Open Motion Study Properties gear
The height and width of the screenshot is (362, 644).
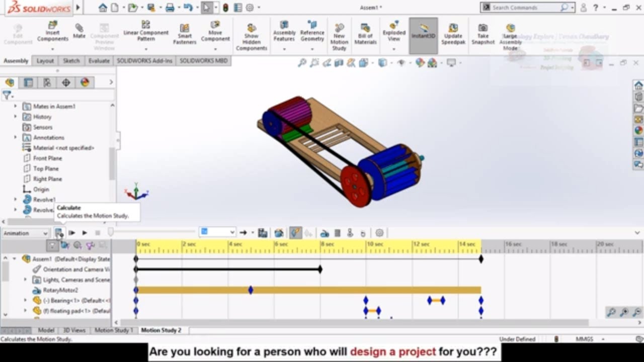click(379, 233)
